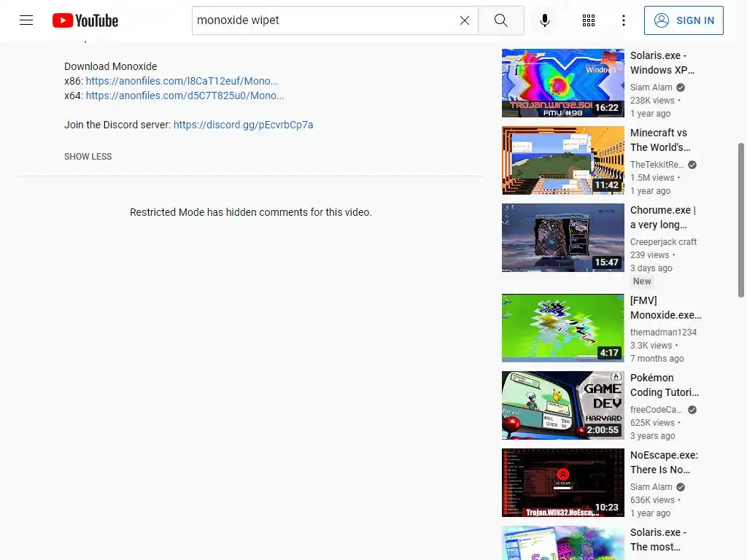
Task: Open Creeperjack craft channel name
Action: [x=663, y=242]
